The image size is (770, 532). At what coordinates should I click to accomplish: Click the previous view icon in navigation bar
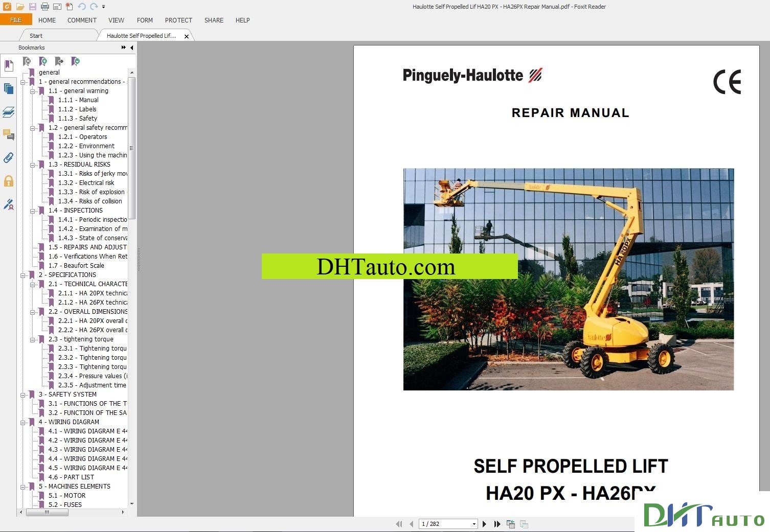point(510,524)
